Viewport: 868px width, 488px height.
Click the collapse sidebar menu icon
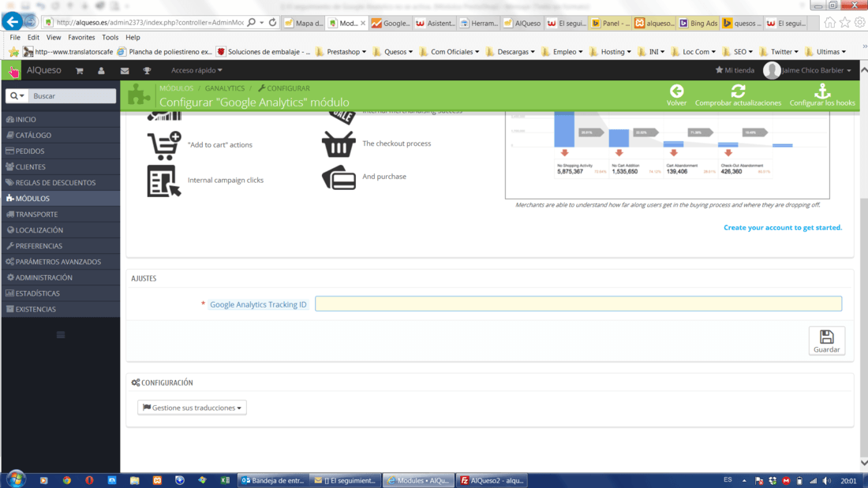[61, 335]
